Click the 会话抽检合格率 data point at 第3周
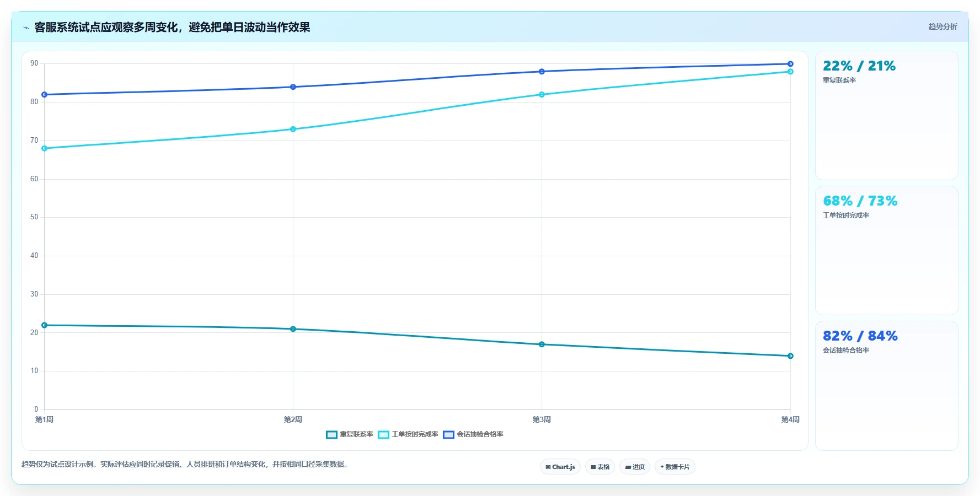980x496 pixels. 542,72
